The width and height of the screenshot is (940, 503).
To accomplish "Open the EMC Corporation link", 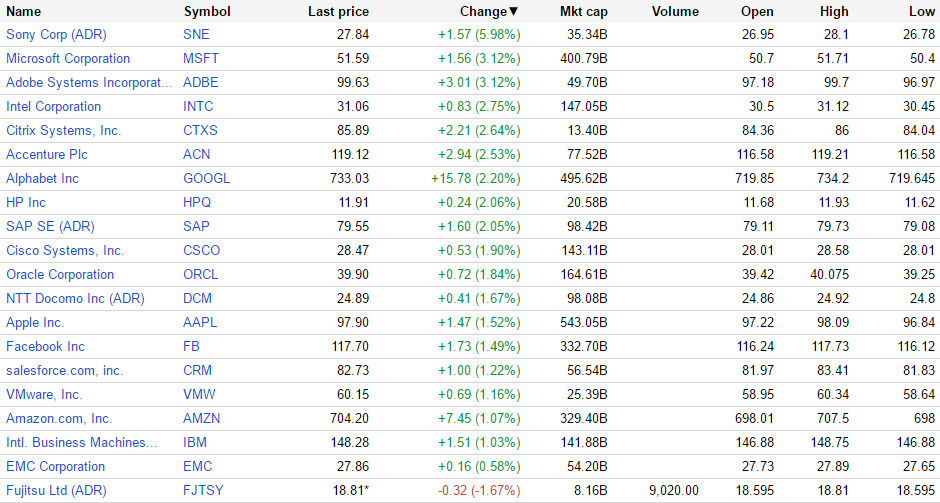I will click(x=55, y=466).
